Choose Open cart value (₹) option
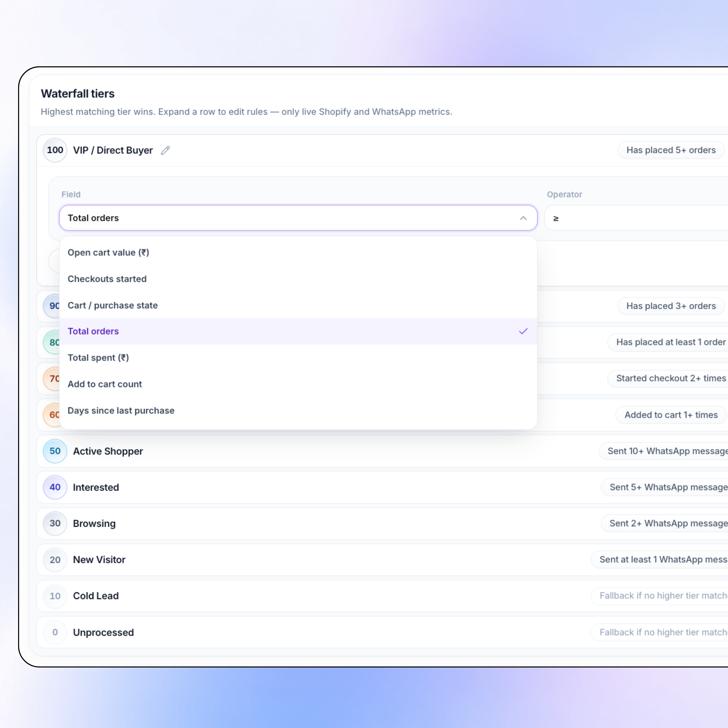Screen dimensions: 728x728 (298, 253)
